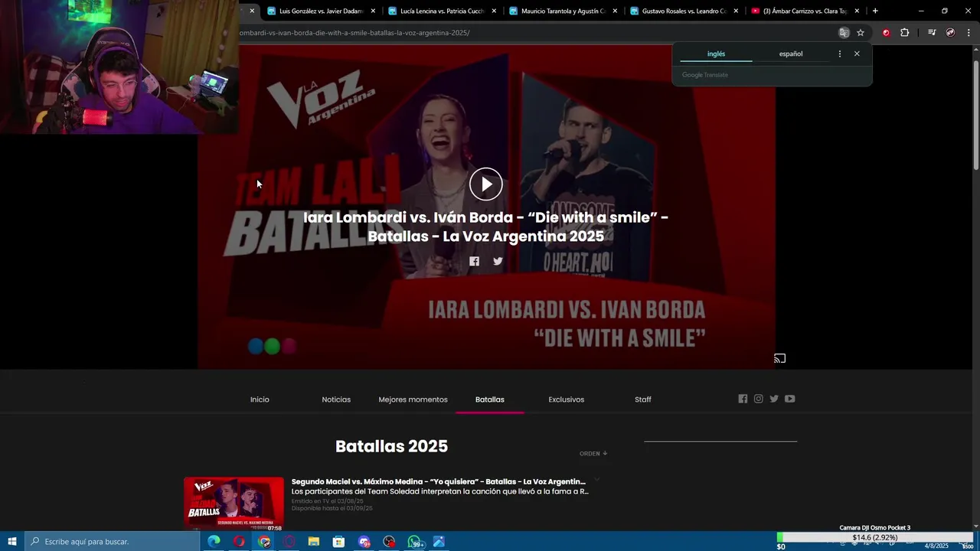
Task: Expand the Segundo Maciel vs. Máximo Medina entry
Action: coord(597,481)
